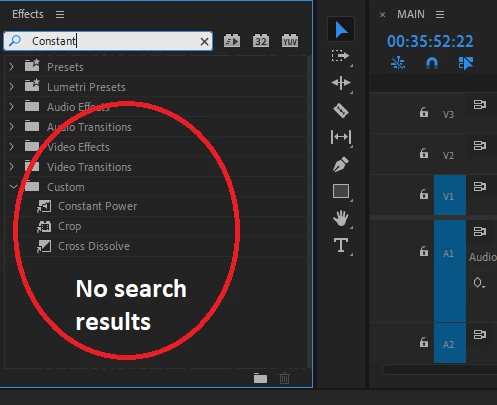Expand the Video Effects folder
Viewport: 497px width, 405px height.
(12, 147)
